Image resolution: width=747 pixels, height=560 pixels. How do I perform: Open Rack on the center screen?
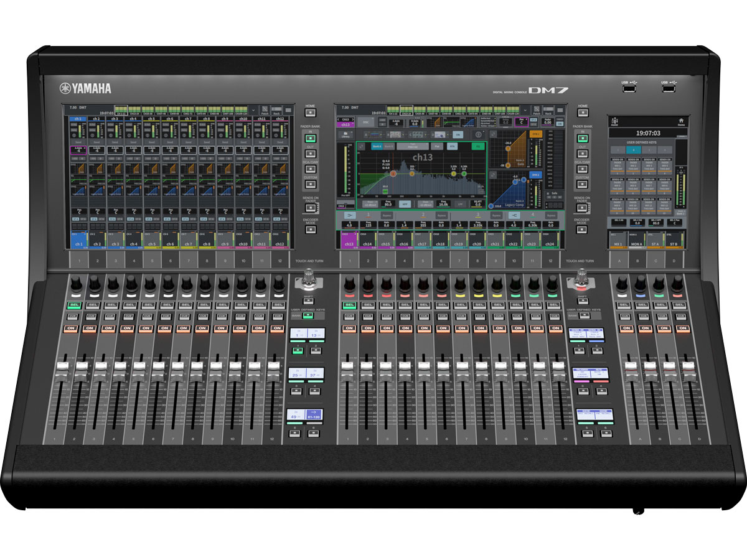[548, 110]
